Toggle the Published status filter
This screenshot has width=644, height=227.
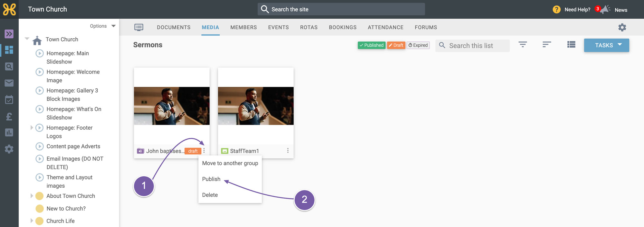[372, 45]
